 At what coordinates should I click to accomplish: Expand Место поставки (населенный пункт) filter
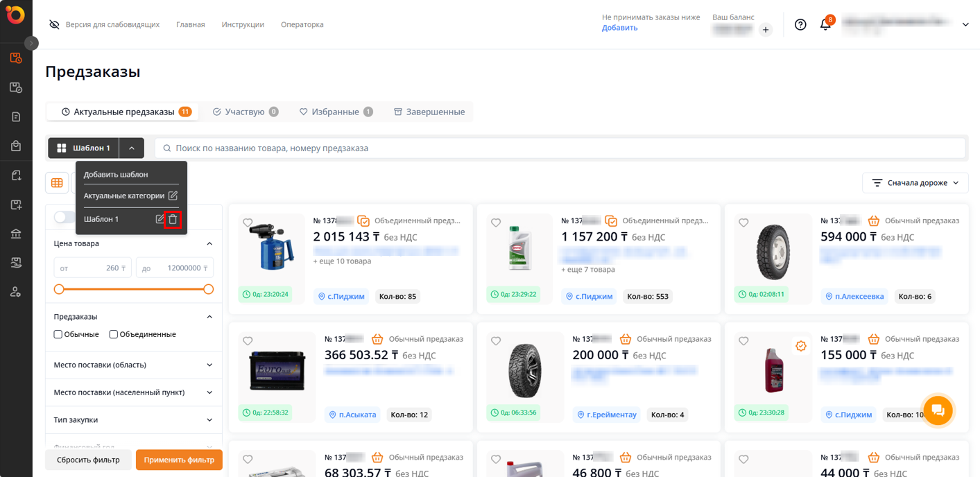(209, 392)
